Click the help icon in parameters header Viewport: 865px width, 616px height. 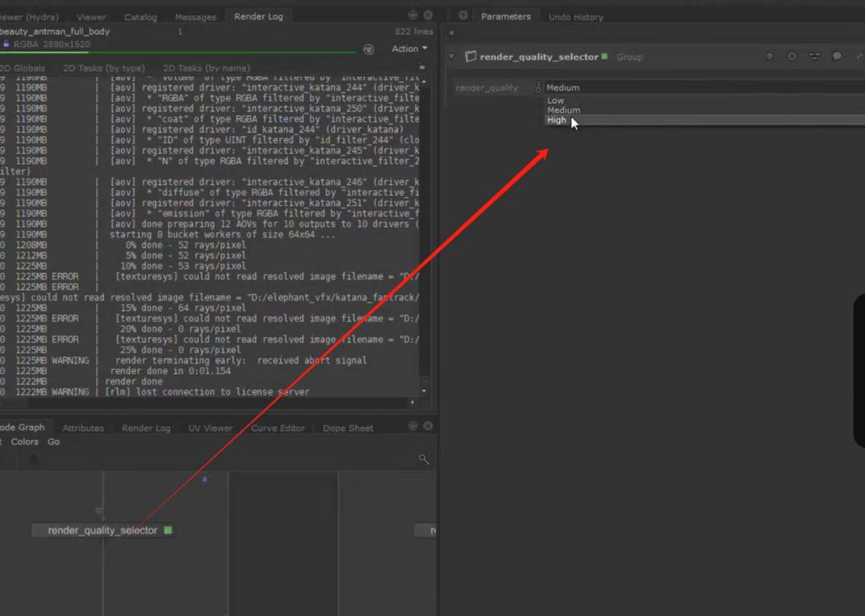point(770,57)
